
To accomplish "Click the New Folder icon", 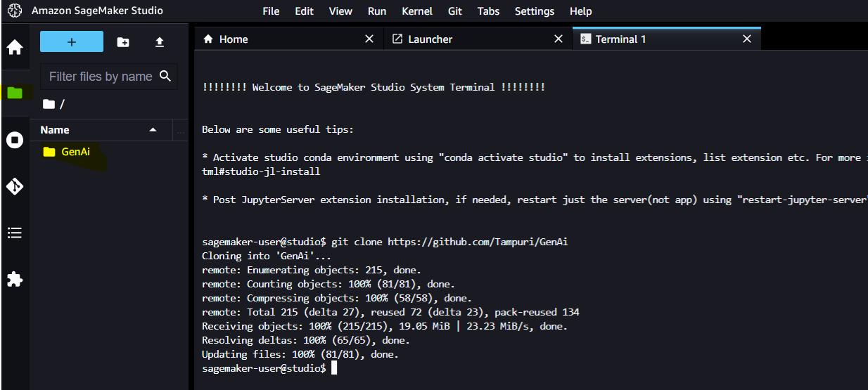I will [x=123, y=42].
